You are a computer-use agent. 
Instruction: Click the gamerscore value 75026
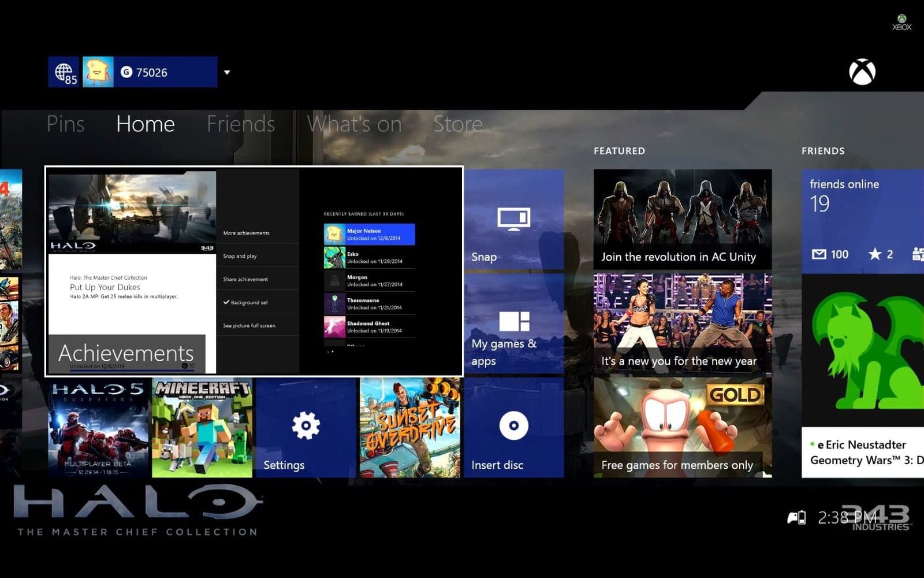(152, 72)
